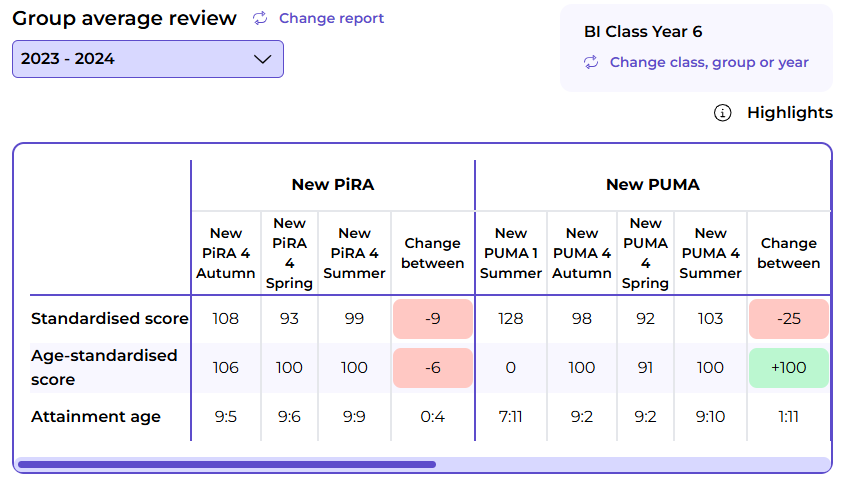
Task: Click the refresh icon beside Change report
Action: click(x=260, y=19)
